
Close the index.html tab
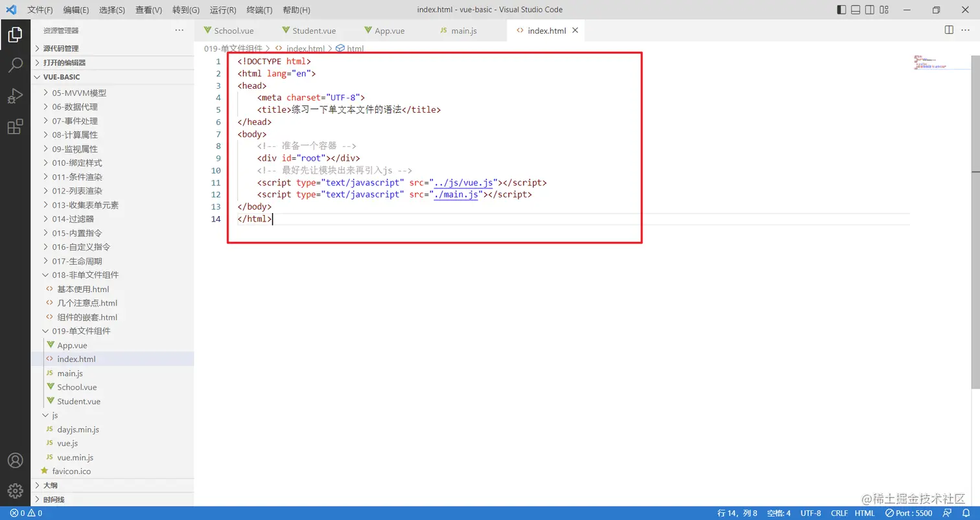click(575, 30)
